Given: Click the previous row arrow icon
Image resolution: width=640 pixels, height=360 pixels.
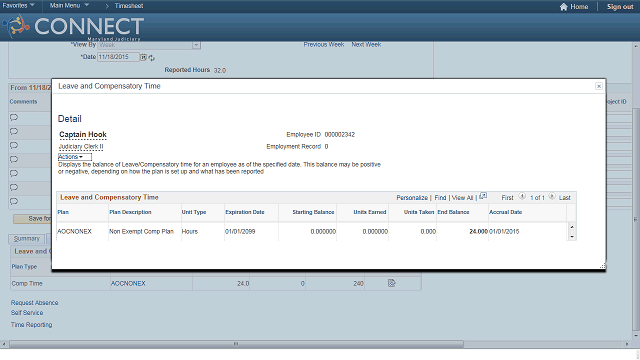Looking at the screenshot, I should pyautogui.click(x=522, y=196).
